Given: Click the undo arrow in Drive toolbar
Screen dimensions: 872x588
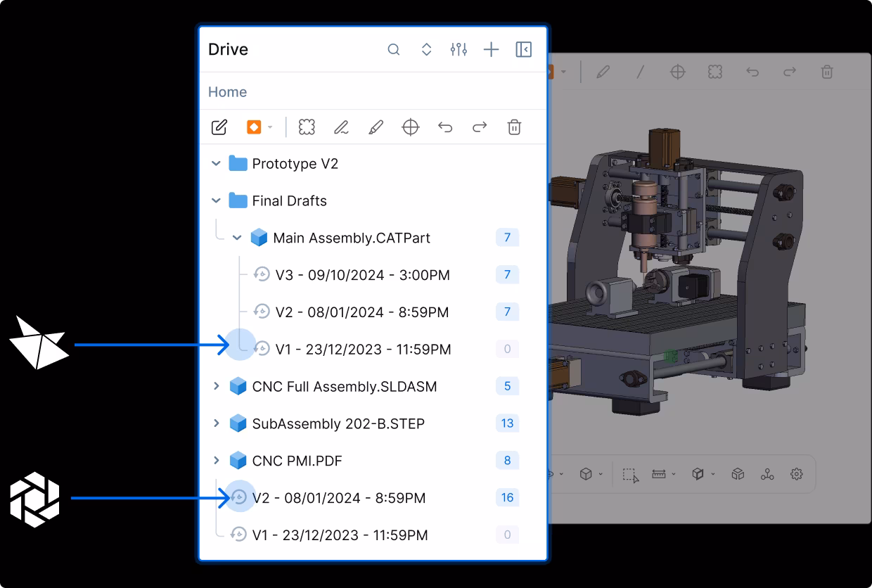Looking at the screenshot, I should (x=445, y=127).
